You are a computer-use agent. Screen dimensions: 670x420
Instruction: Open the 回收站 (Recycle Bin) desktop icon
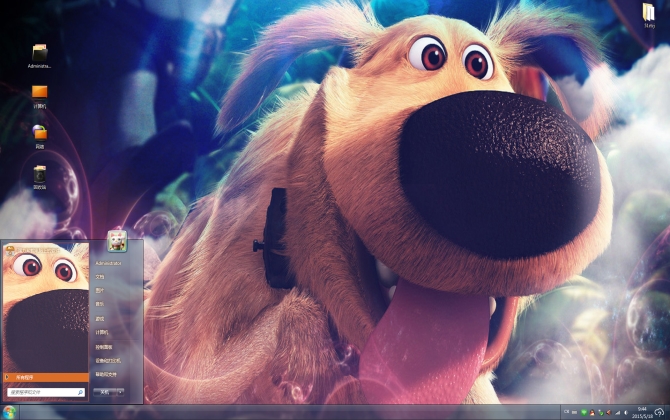click(40, 177)
